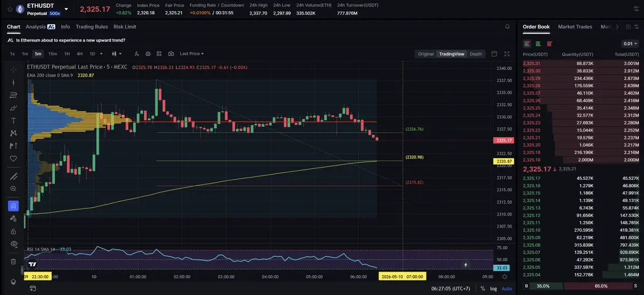Select the trend line drawing tool
Viewport: 644px width, 295px height.
click(13, 82)
